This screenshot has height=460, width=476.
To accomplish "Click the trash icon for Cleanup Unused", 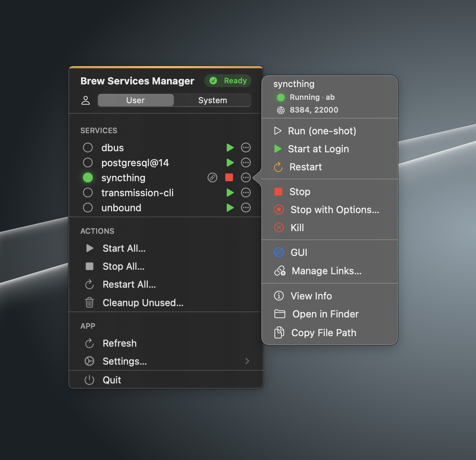I will (x=89, y=303).
